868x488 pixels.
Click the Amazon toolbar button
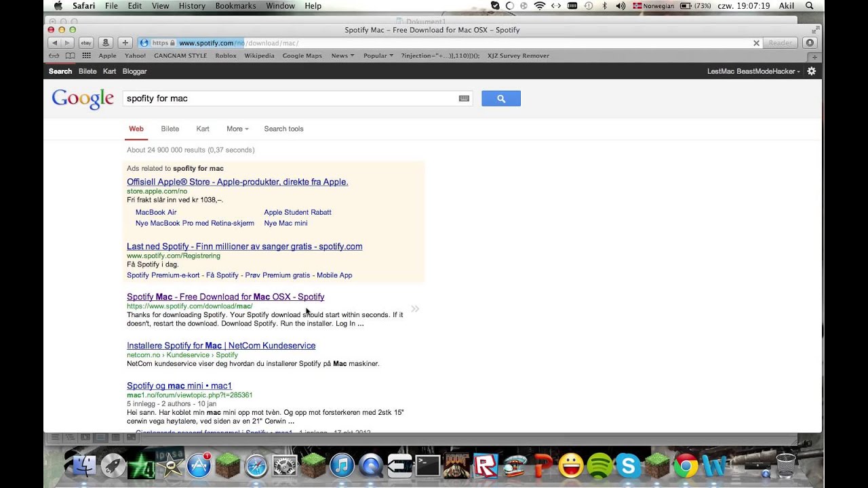pos(106,43)
